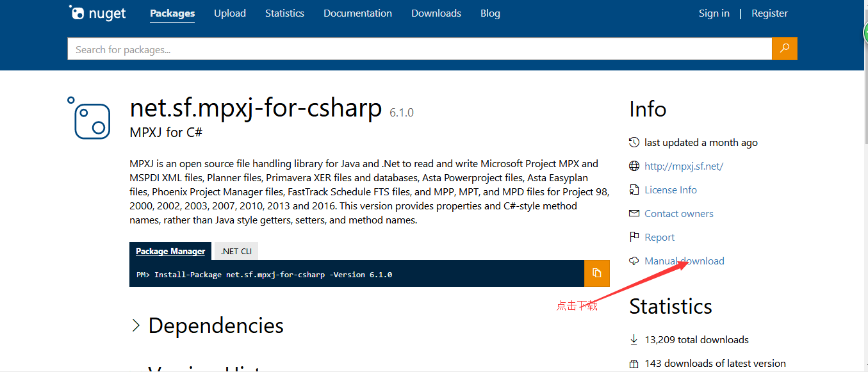Click the 143 downloads of latest version text

pyautogui.click(x=715, y=364)
